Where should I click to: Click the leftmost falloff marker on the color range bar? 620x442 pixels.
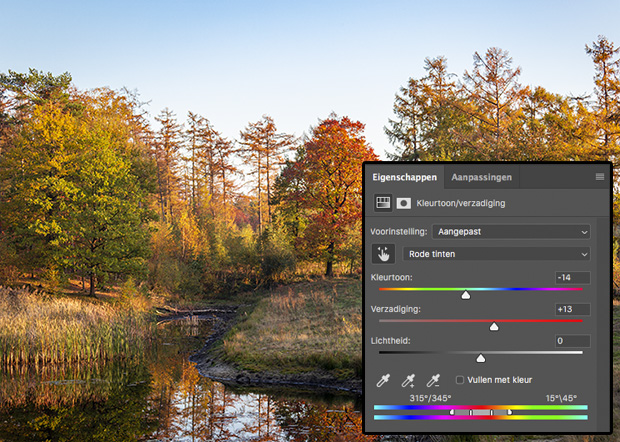coord(452,412)
